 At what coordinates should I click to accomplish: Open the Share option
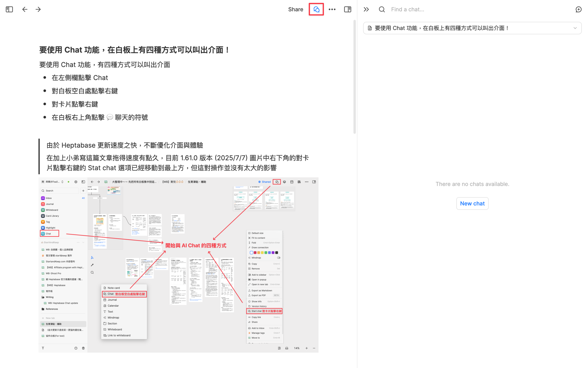tap(295, 9)
